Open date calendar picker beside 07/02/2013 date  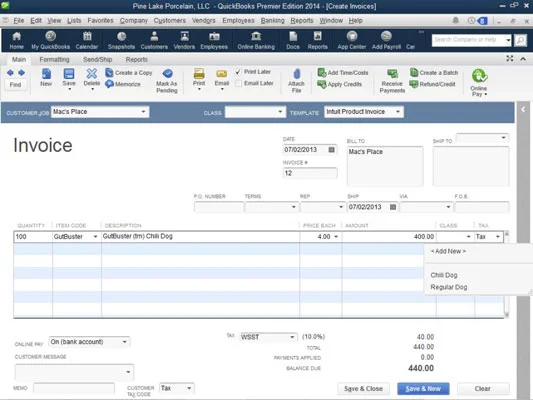331,150
